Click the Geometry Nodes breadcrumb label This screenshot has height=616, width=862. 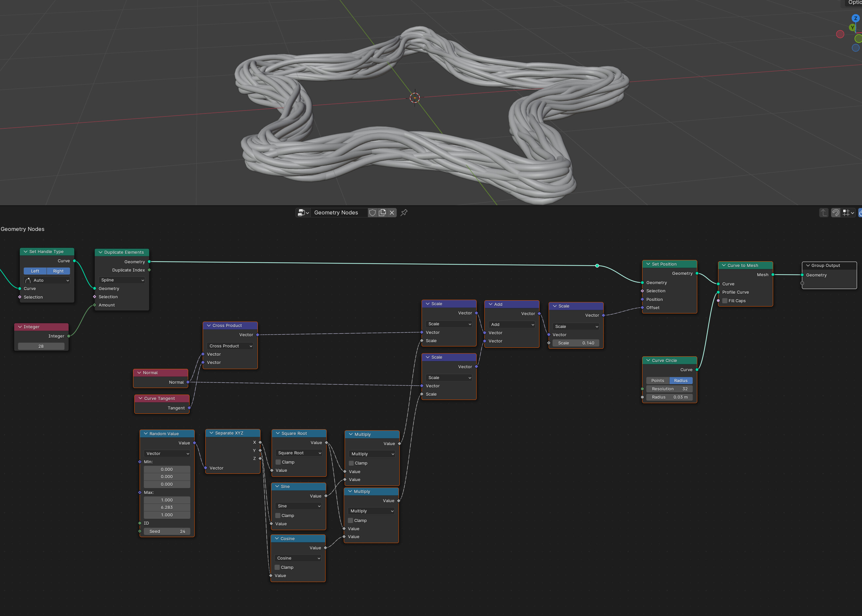tap(22, 229)
